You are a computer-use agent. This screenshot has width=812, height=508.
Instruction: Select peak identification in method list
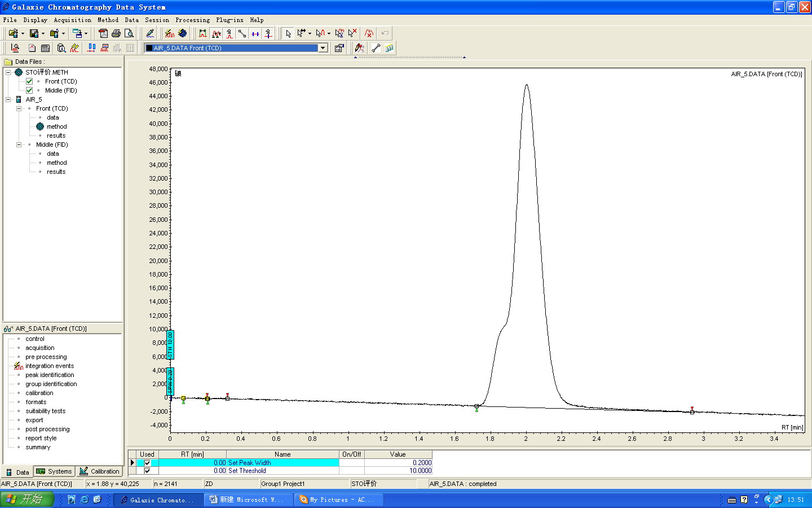pos(50,375)
